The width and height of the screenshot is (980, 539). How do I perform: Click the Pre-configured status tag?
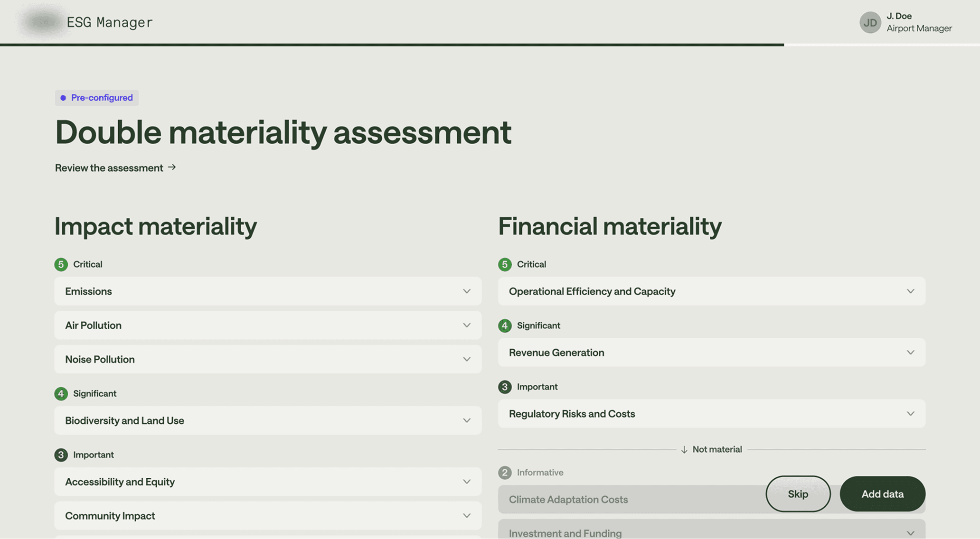[97, 98]
